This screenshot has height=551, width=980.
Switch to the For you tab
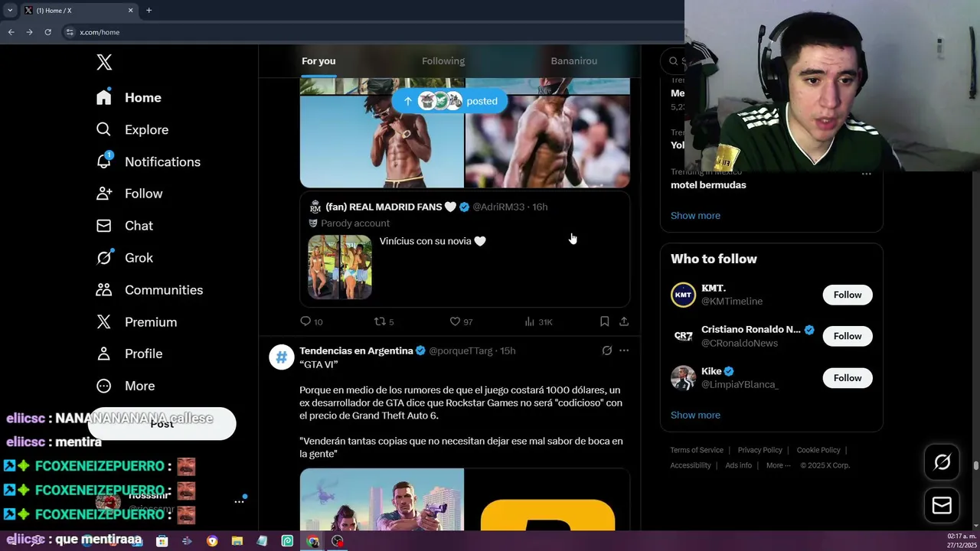pyautogui.click(x=318, y=61)
